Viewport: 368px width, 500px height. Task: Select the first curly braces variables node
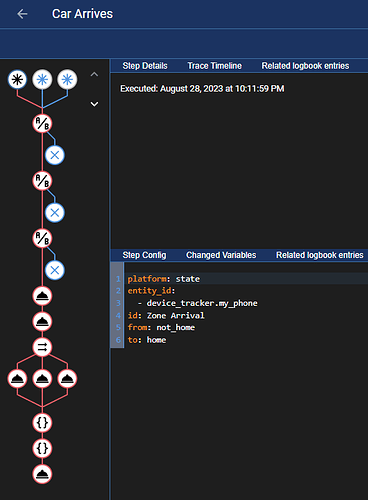point(42,423)
